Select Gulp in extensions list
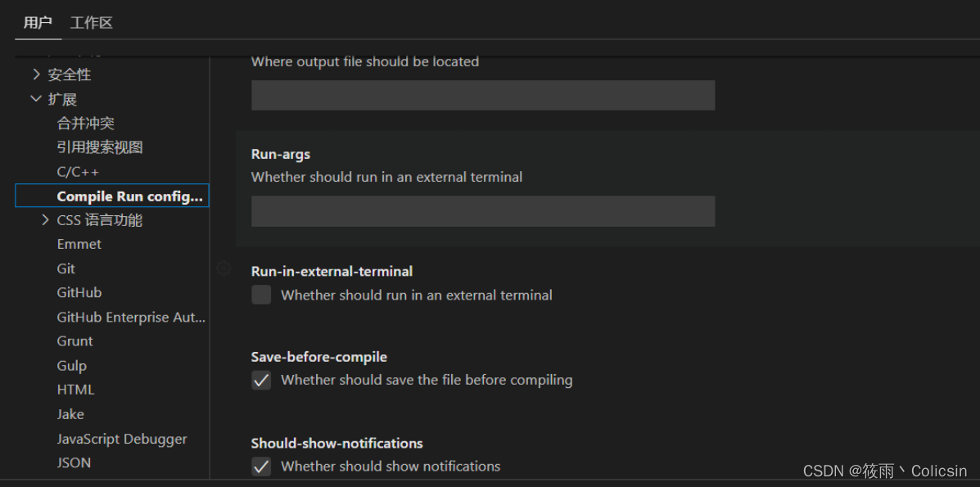The width and height of the screenshot is (980, 487). (x=72, y=365)
